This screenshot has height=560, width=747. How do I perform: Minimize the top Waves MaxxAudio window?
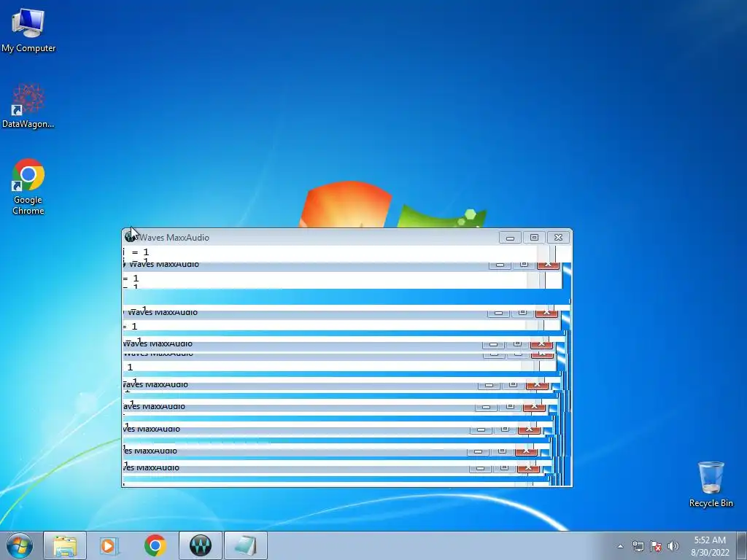click(x=510, y=237)
